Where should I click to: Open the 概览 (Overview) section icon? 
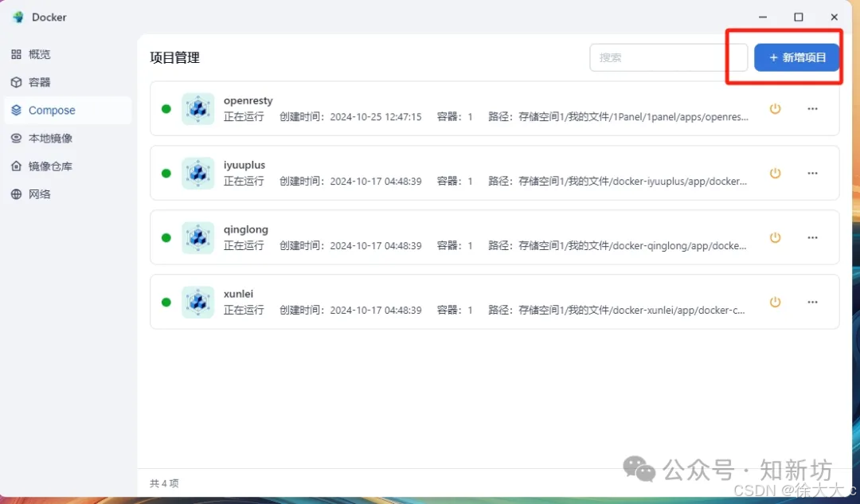[x=14, y=54]
